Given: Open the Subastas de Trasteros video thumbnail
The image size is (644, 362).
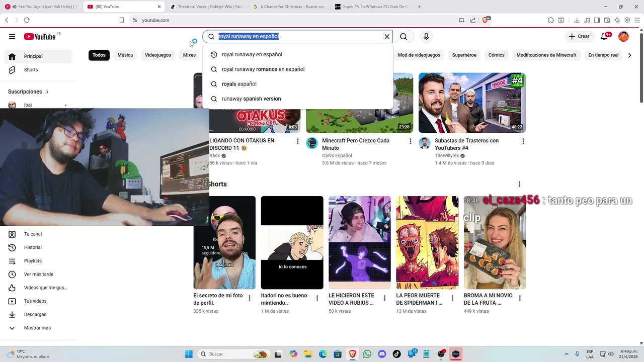Looking at the screenshot, I should [x=472, y=103].
